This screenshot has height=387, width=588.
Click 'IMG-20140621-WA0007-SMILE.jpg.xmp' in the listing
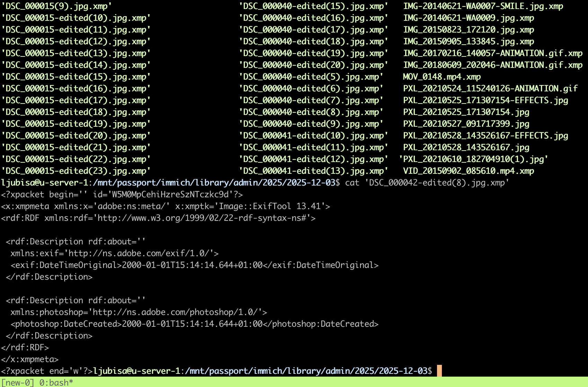[482, 6]
